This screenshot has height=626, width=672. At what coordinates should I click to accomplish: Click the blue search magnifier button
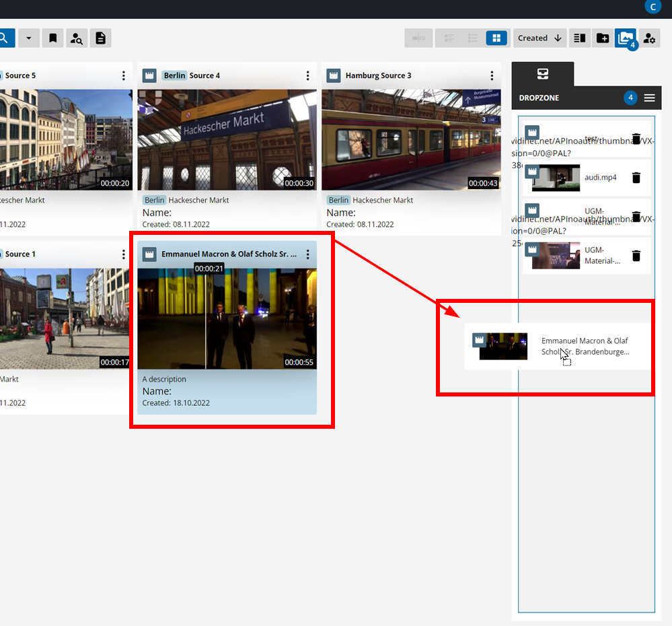click(x=4, y=38)
